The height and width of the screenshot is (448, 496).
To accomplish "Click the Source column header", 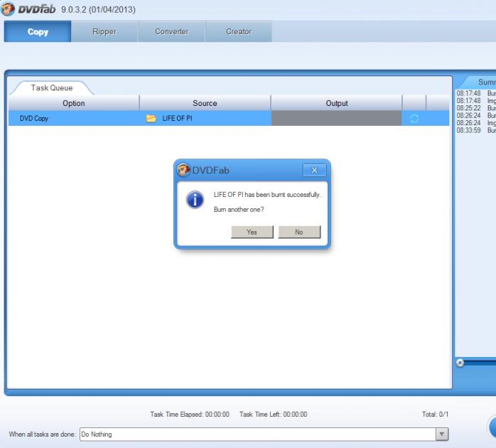I will click(205, 103).
